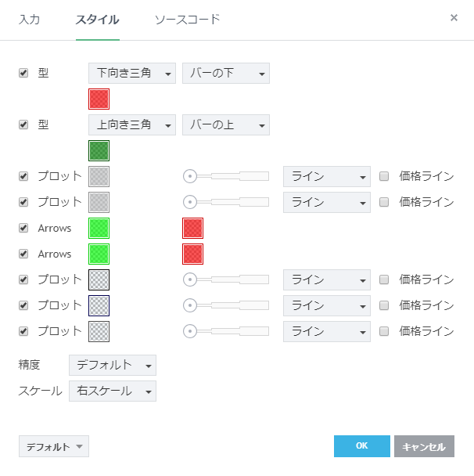Open the バーの上 position dropdown
Image resolution: width=474 pixels, height=476 pixels.
[225, 125]
